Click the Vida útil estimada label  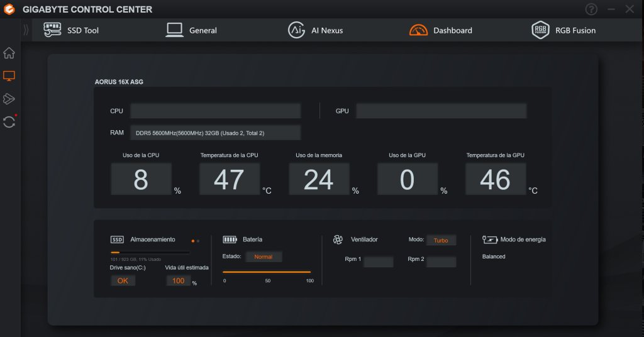point(187,268)
